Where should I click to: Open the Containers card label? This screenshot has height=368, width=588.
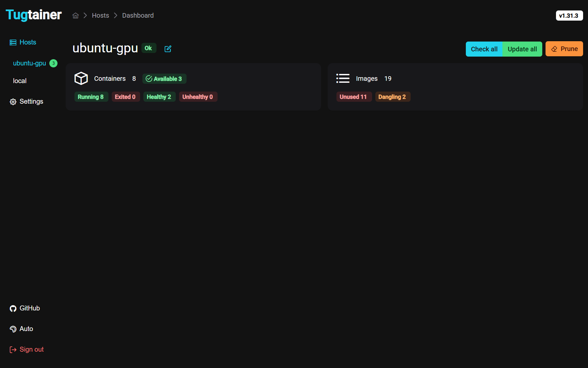110,79
